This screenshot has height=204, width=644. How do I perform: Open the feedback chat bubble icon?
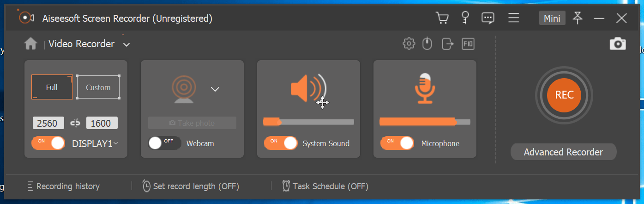pos(488,18)
